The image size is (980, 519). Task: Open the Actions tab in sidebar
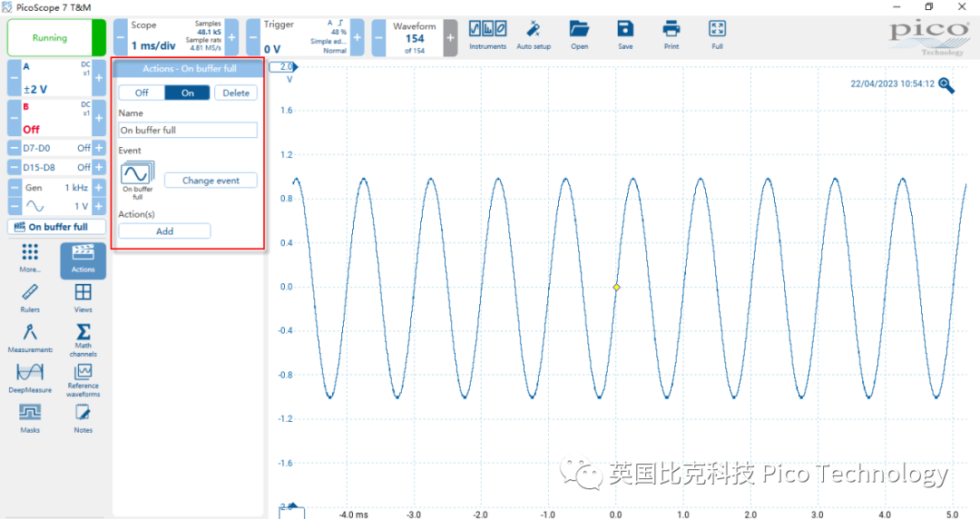83,260
